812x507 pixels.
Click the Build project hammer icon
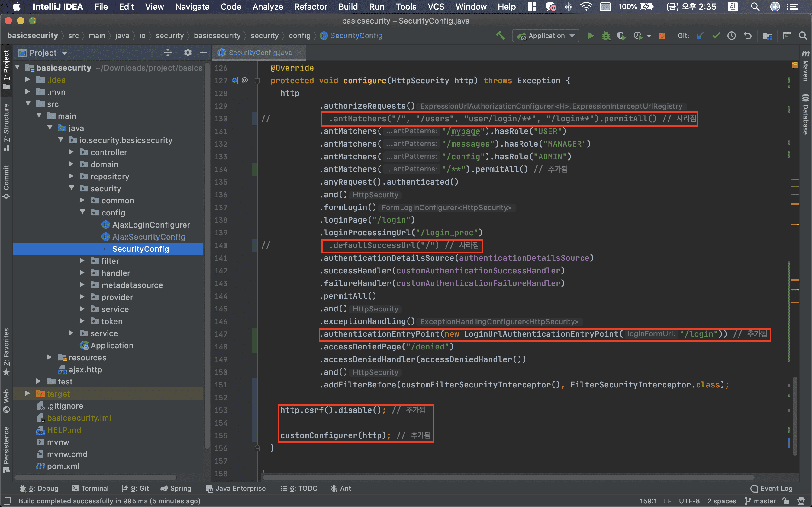(x=500, y=36)
